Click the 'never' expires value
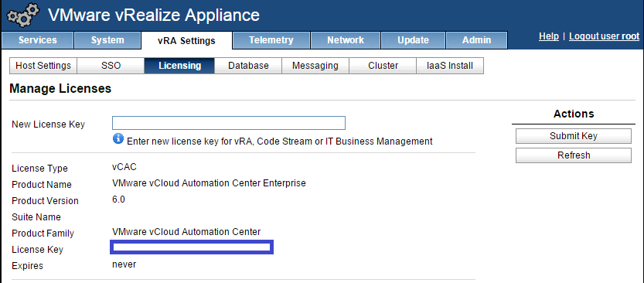Image resolution: width=644 pixels, height=283 pixels. point(124,264)
